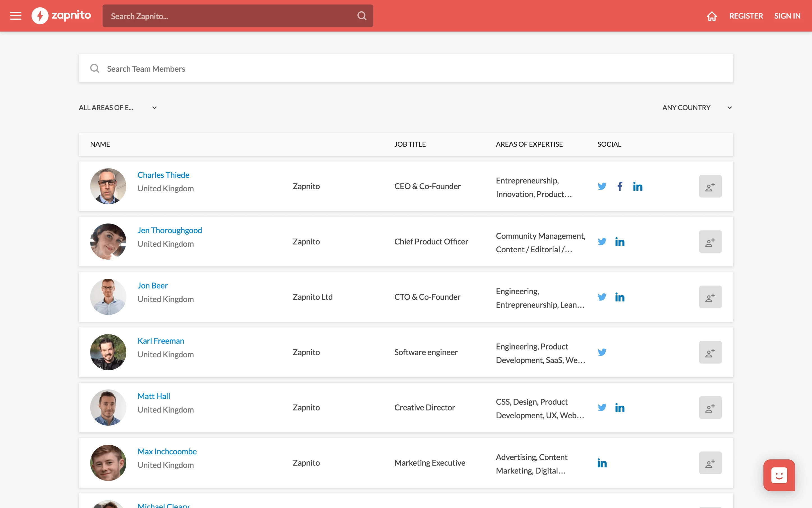Click Jen Thoroughgood's profile photo
Image resolution: width=812 pixels, height=508 pixels.
coord(108,242)
